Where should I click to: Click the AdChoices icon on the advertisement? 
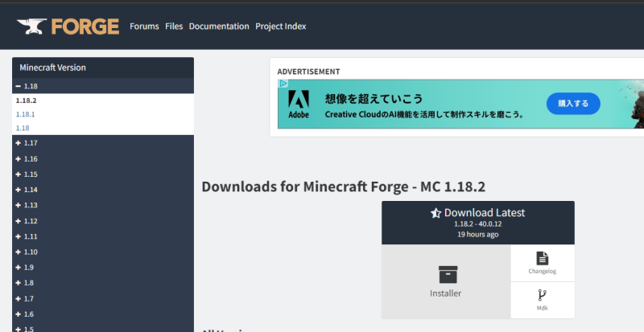point(283,84)
